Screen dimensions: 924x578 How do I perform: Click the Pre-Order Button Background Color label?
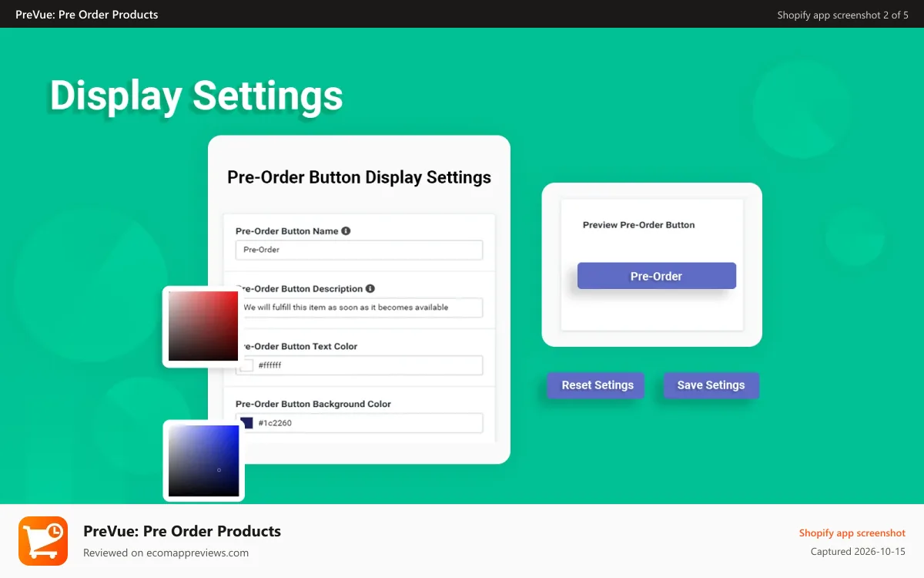[313, 404]
